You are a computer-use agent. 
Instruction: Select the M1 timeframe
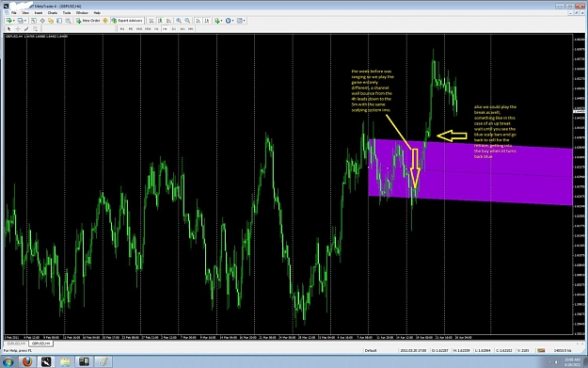122,29
